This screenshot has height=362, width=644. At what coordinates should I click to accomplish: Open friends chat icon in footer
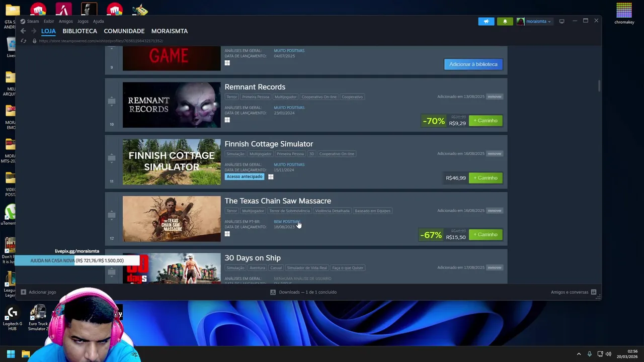tap(594, 292)
